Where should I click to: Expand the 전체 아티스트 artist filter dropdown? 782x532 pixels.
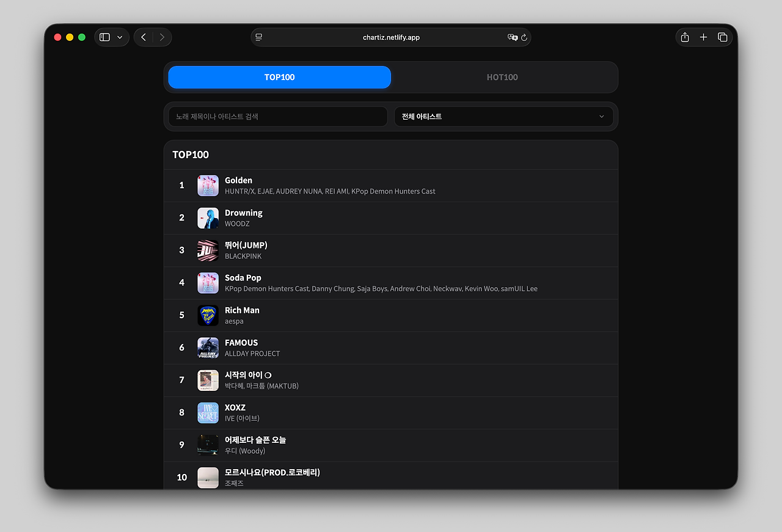point(503,117)
